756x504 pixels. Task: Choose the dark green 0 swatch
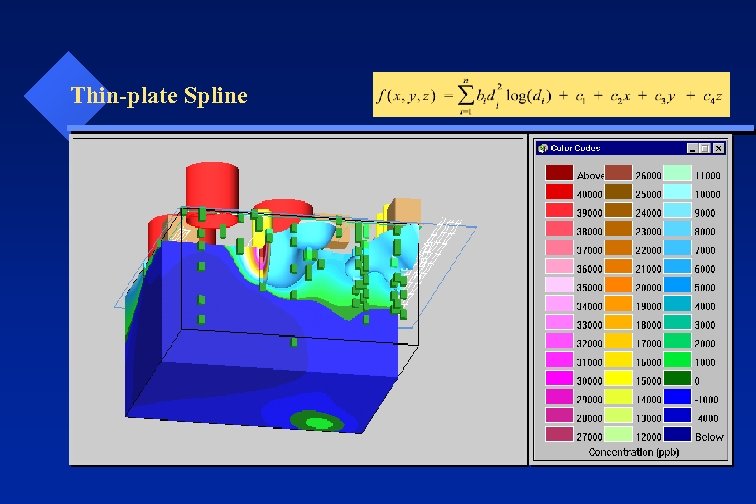pyautogui.click(x=677, y=378)
